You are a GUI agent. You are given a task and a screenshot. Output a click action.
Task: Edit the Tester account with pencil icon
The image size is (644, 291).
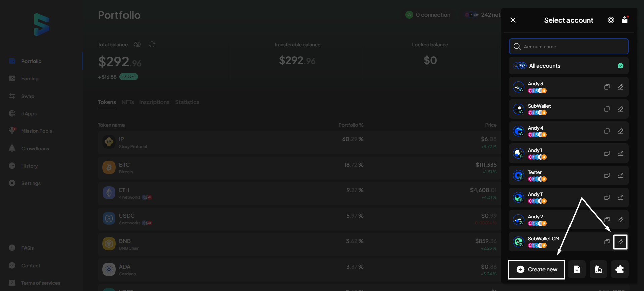(x=620, y=175)
